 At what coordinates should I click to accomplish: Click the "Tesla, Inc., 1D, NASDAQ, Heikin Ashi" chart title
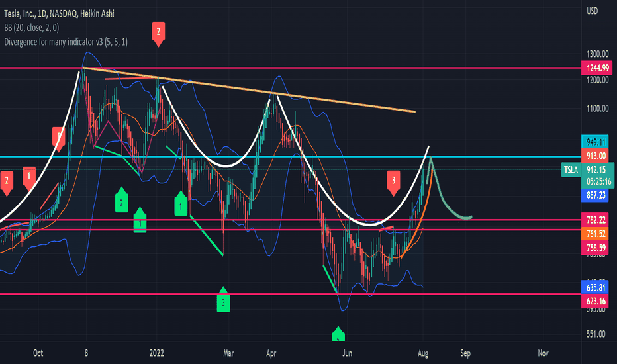click(59, 13)
